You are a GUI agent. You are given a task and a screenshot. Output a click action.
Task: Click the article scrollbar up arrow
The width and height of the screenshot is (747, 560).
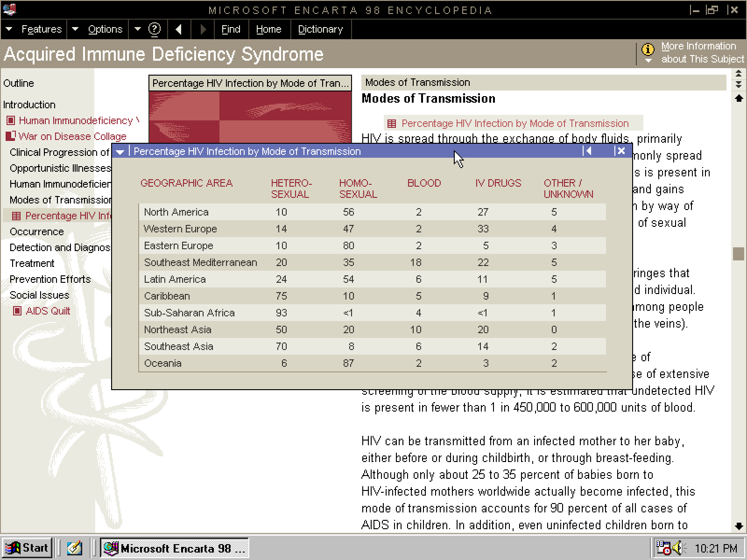point(739,98)
